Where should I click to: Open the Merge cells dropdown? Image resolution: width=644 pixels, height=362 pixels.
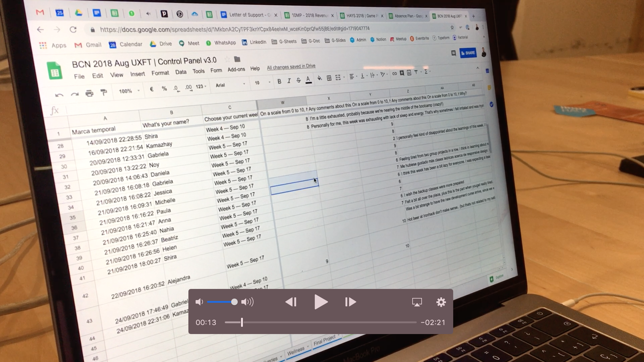(339, 78)
